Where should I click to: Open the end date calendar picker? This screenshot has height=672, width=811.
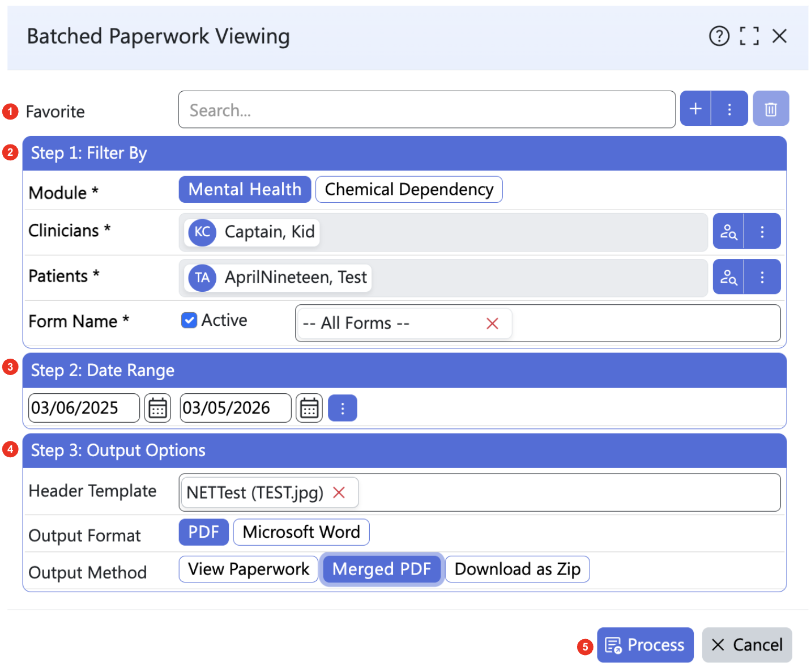coord(309,408)
